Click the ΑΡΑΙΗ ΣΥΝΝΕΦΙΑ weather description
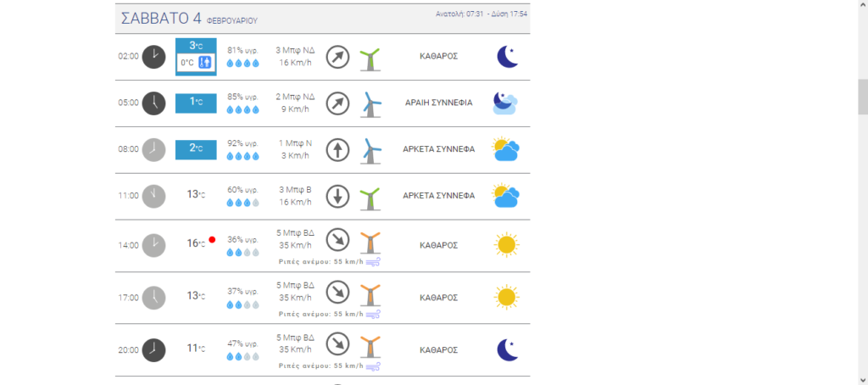This screenshot has height=385, width=868. pyautogui.click(x=438, y=103)
